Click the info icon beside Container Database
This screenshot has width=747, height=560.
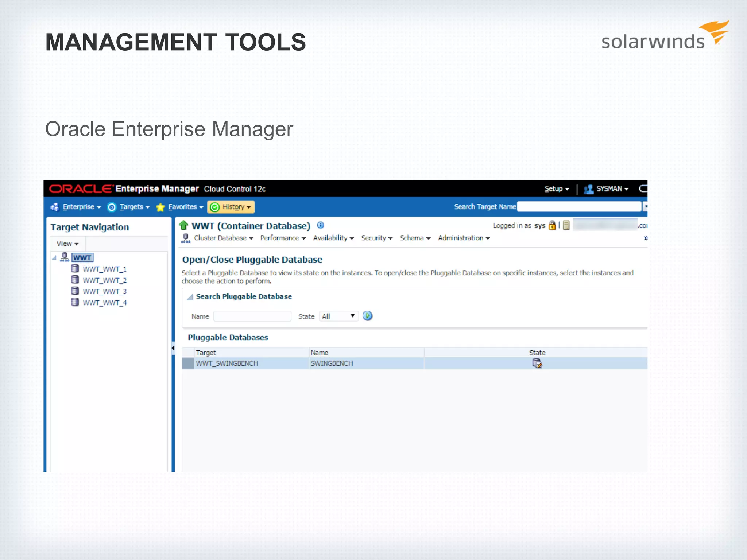click(321, 225)
